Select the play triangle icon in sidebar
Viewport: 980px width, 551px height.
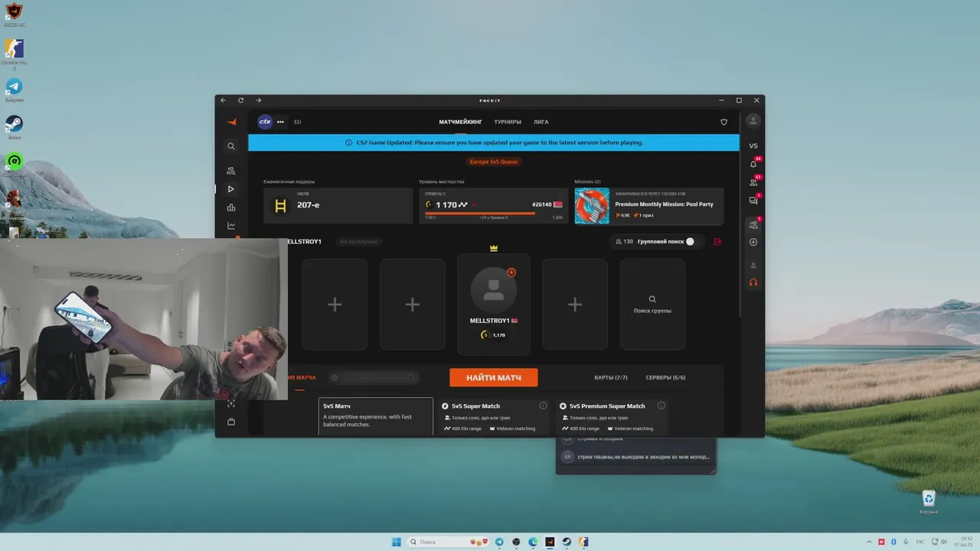231,189
